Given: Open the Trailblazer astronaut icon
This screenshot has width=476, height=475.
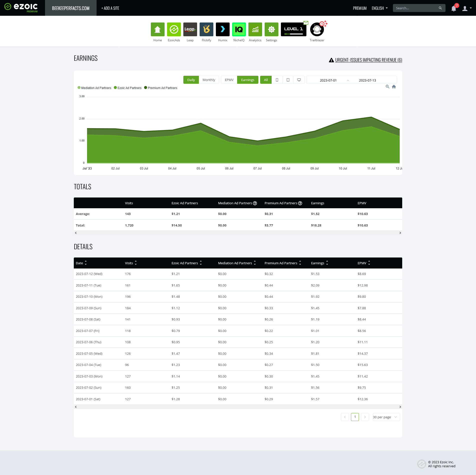Looking at the screenshot, I should pyautogui.click(x=317, y=29).
